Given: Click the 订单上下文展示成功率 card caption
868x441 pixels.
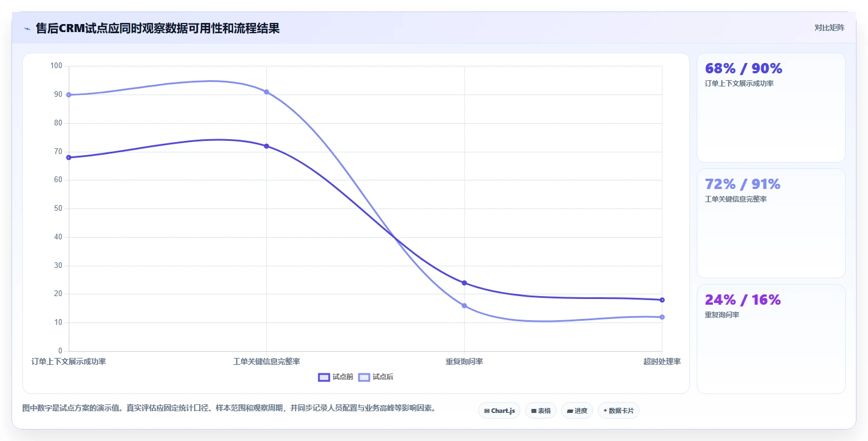Looking at the screenshot, I should (x=739, y=84).
